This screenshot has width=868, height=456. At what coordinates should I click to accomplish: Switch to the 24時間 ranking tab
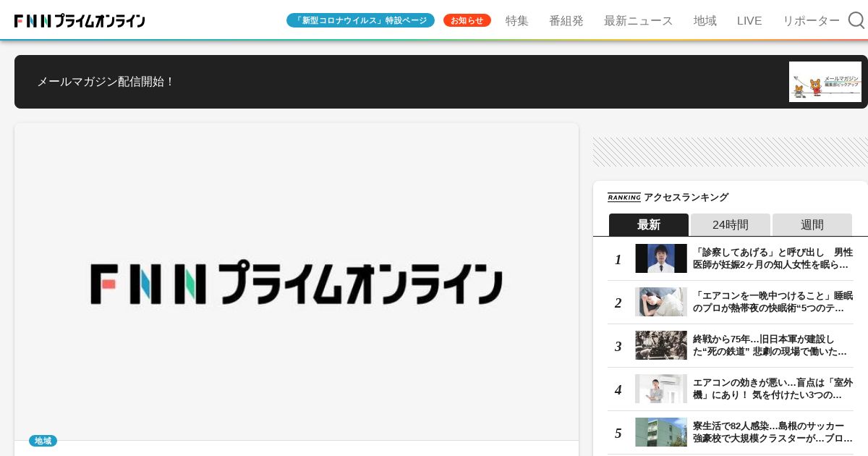tap(731, 224)
